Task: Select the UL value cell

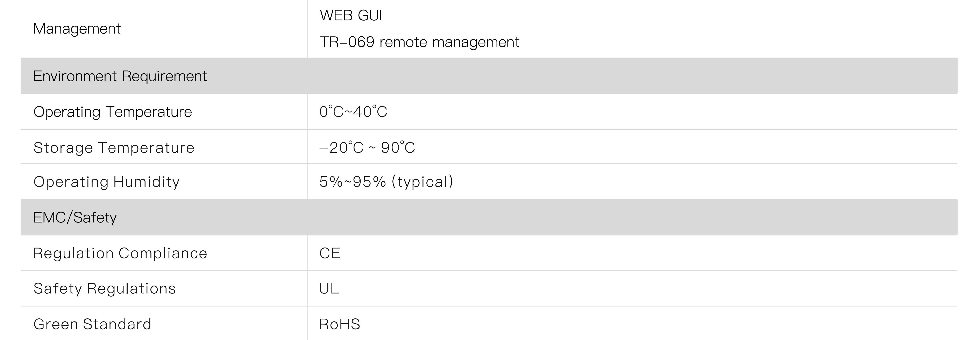Action: click(329, 289)
